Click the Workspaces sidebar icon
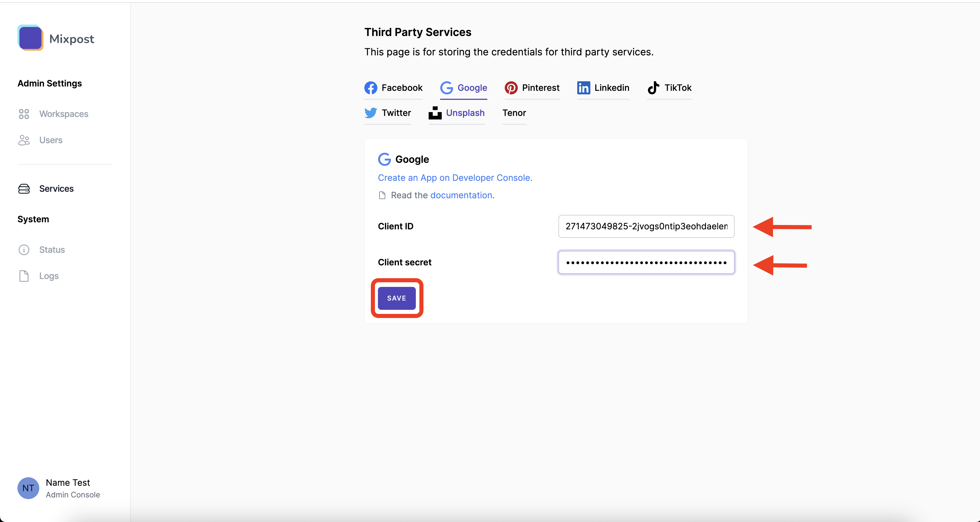980x522 pixels. pos(24,113)
